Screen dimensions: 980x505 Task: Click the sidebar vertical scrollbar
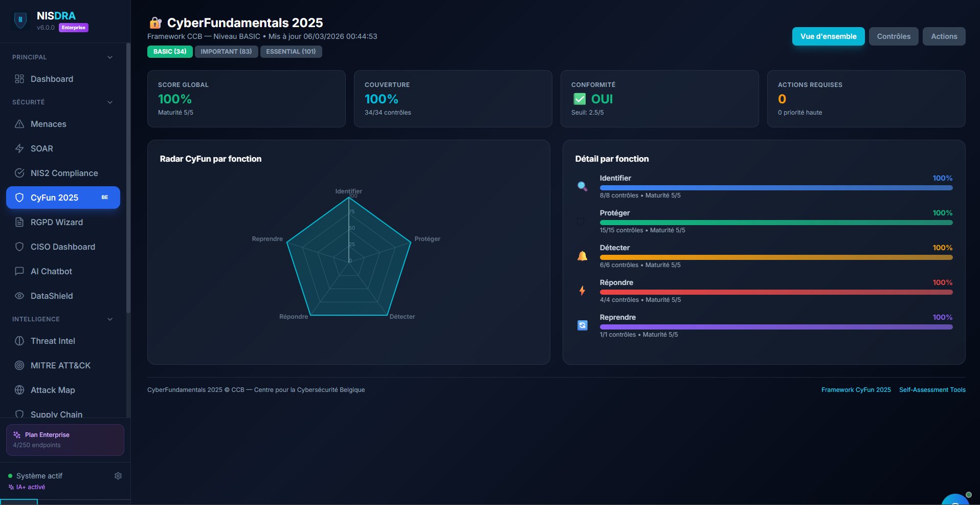coord(128,178)
